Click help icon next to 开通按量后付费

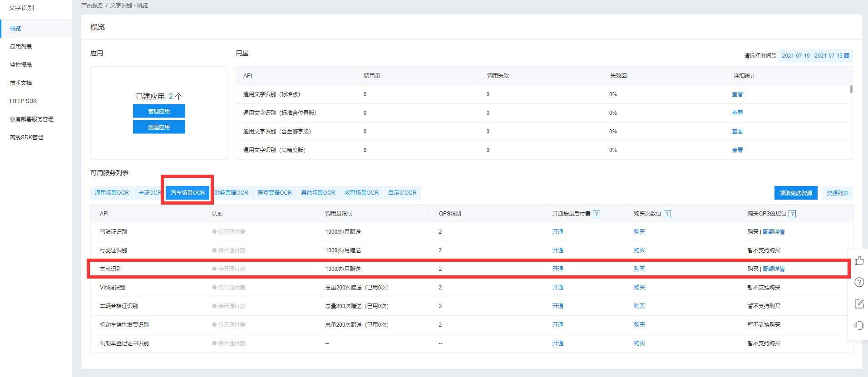597,214
